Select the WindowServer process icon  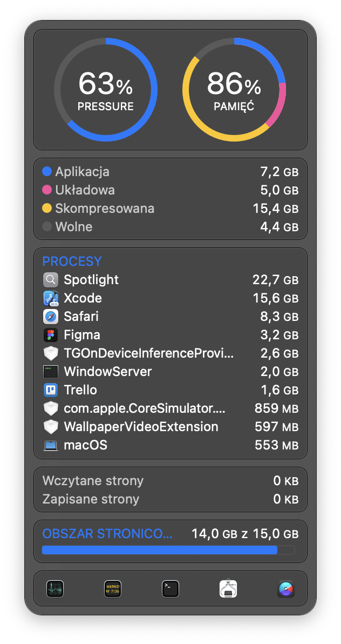tap(51, 372)
